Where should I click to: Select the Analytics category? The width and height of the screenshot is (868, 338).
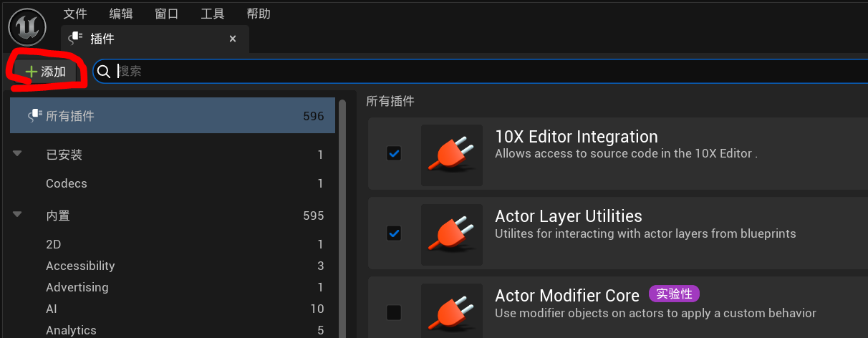(x=173, y=329)
